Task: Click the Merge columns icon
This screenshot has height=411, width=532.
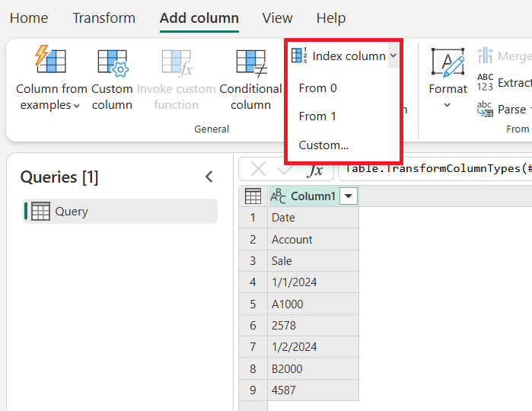Action: pyautogui.click(x=485, y=56)
